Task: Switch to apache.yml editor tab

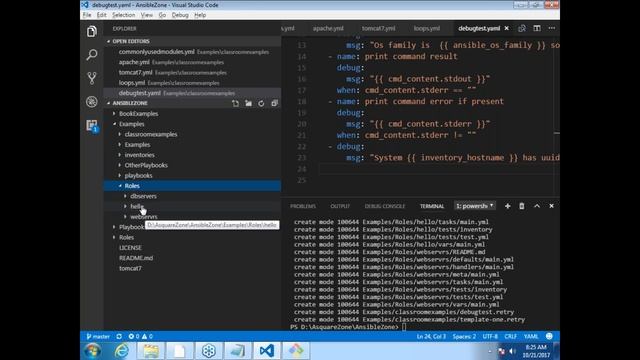Action: tap(328, 28)
